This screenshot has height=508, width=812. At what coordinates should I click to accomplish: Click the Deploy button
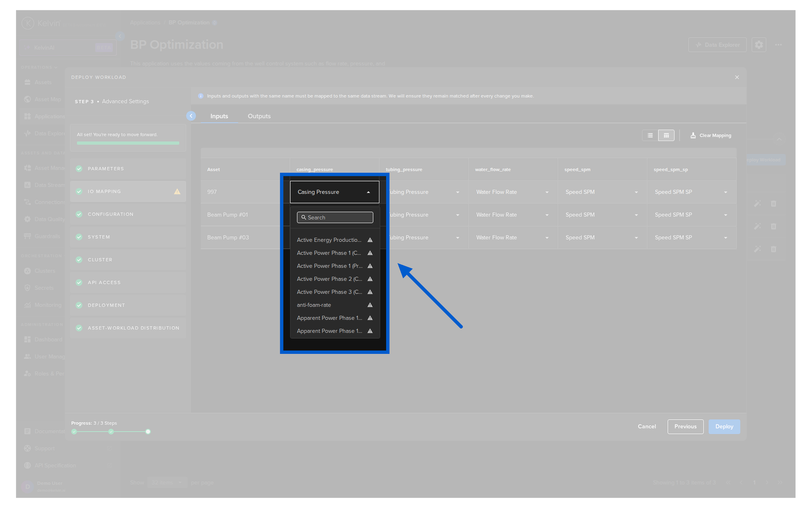[x=724, y=427]
